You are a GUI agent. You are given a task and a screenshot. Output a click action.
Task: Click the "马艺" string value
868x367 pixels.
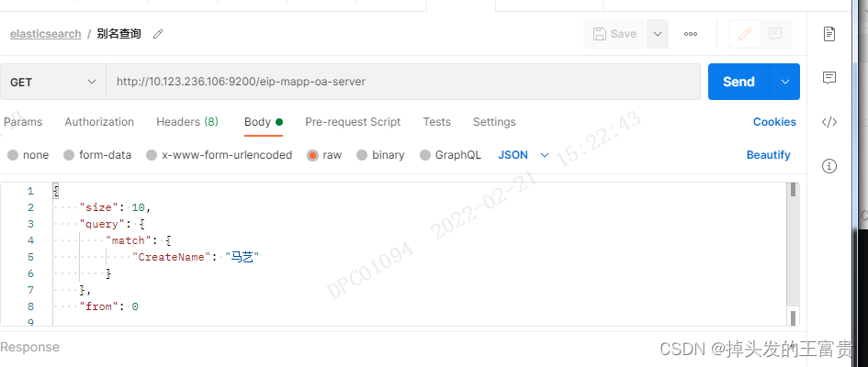pyautogui.click(x=242, y=258)
